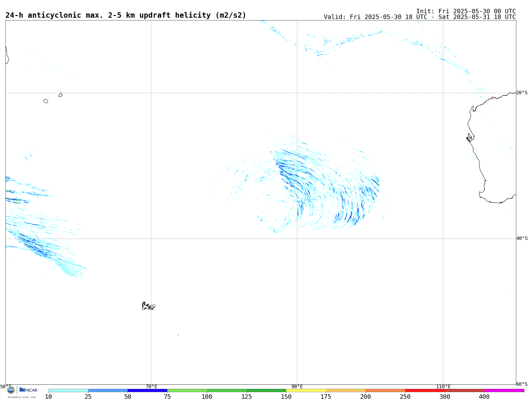Select the dark green 125-150 color swatch

point(266,391)
